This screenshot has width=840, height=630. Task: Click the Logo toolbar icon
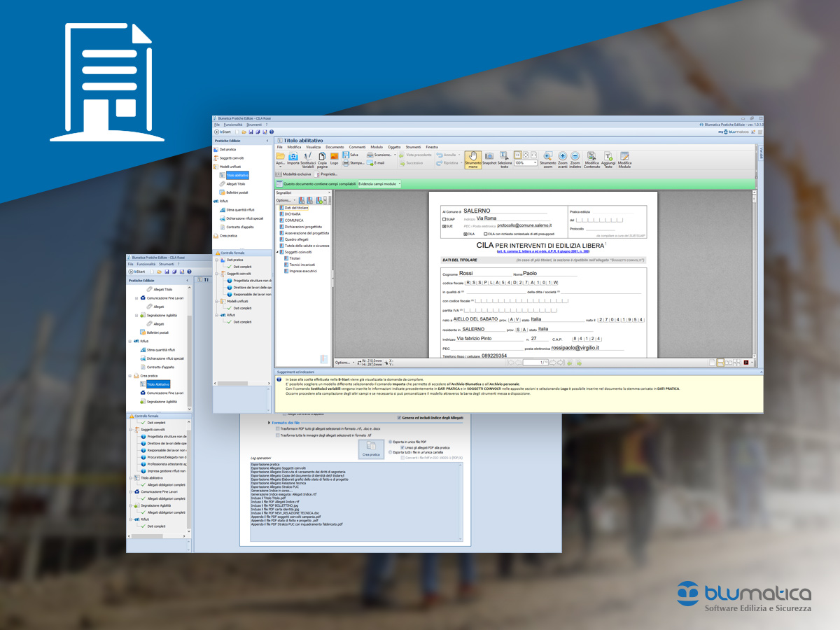point(334,156)
